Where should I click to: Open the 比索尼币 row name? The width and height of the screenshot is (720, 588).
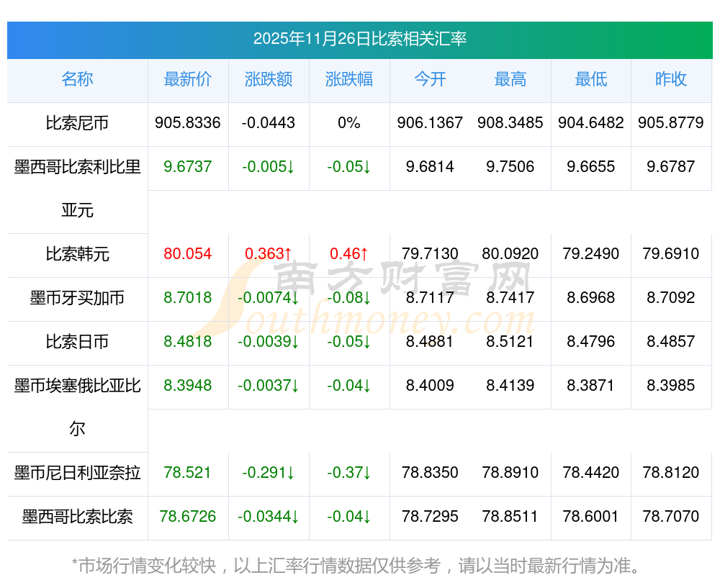77,123
